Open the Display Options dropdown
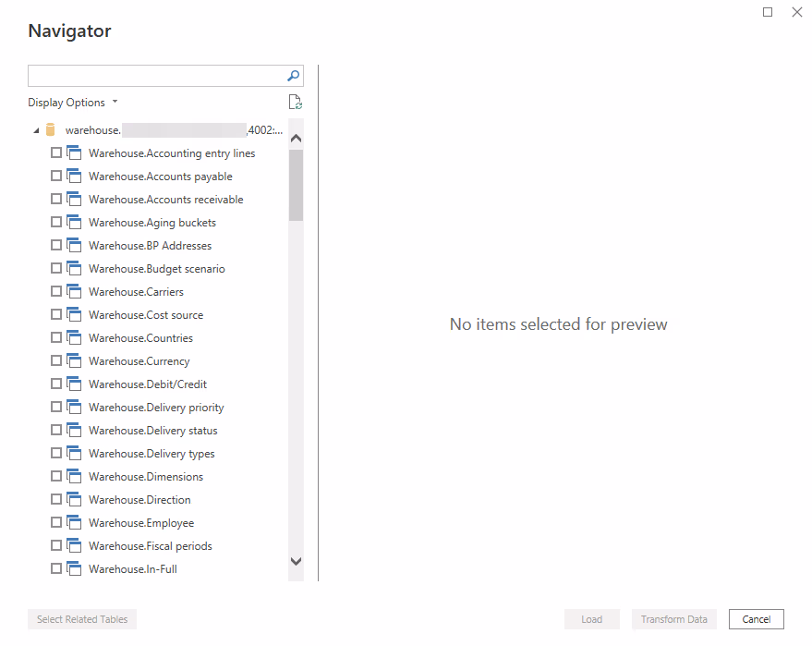The image size is (812, 646). click(73, 103)
